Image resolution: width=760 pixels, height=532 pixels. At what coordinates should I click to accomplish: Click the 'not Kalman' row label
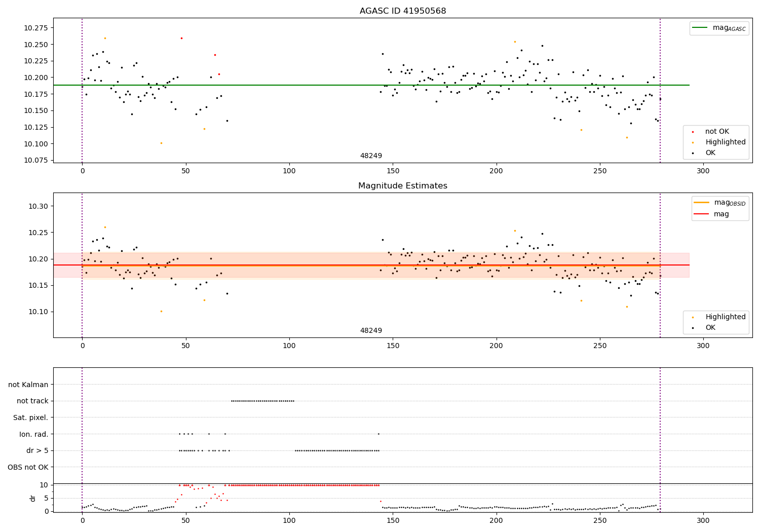[x=28, y=385]
